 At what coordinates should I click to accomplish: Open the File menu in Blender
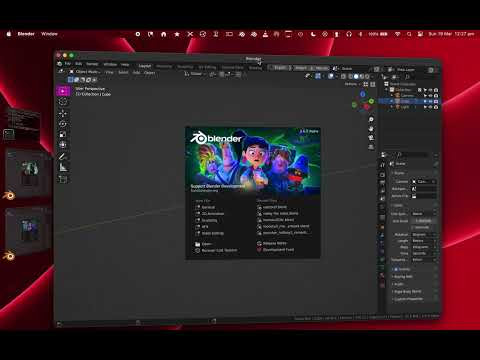pyautogui.click(x=68, y=64)
